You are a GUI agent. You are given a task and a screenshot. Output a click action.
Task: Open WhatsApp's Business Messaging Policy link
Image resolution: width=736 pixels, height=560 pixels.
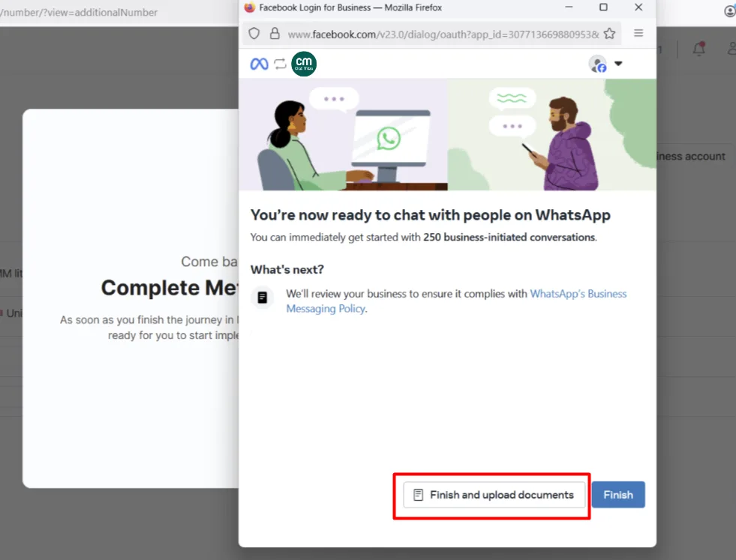click(456, 301)
